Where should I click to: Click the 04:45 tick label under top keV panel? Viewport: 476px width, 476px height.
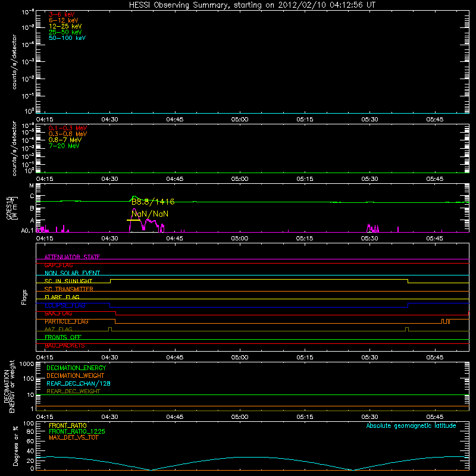tap(174, 120)
